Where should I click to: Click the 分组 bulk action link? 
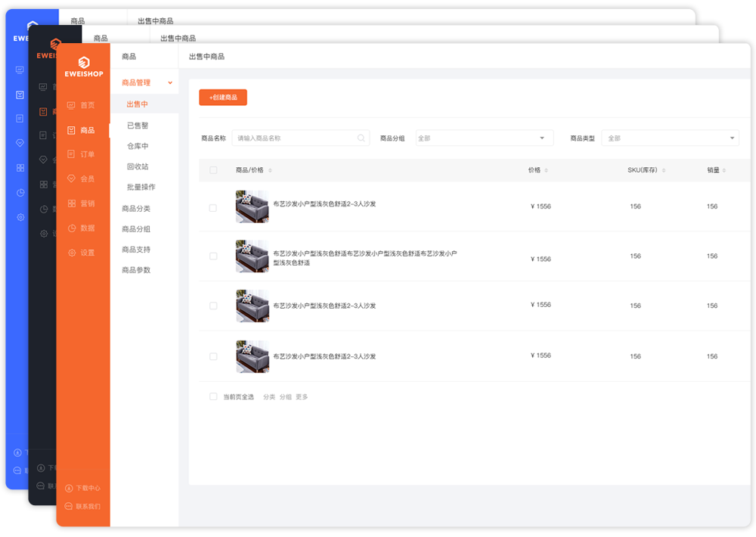click(286, 396)
